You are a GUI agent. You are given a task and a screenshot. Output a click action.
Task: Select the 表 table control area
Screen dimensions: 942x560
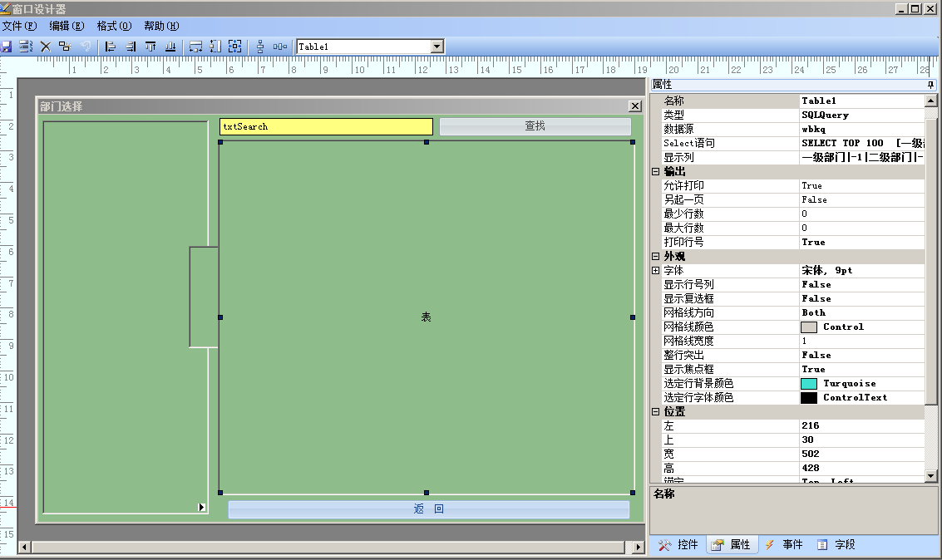tap(427, 317)
